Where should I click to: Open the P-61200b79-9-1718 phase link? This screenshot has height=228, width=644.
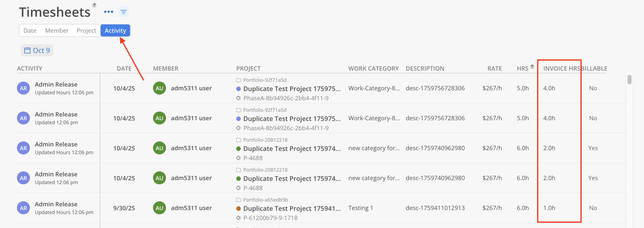click(x=270, y=218)
